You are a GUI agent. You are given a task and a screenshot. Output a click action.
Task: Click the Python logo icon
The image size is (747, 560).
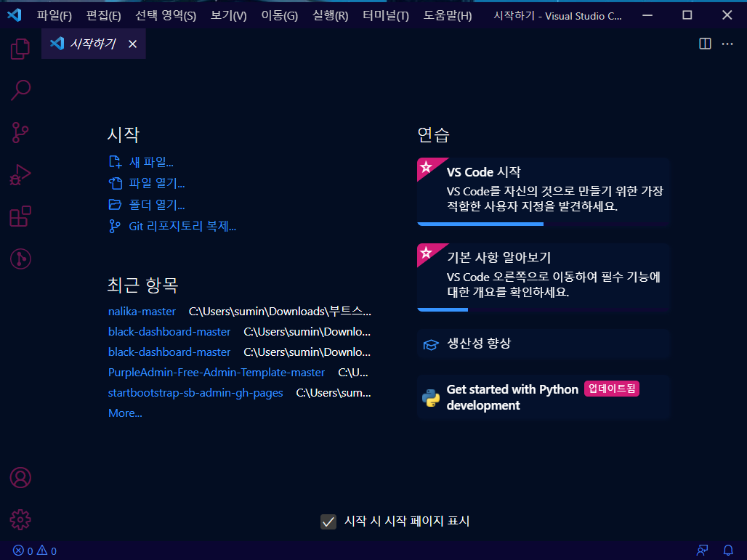(x=431, y=398)
